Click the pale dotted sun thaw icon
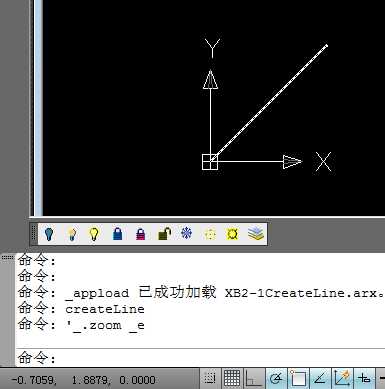 pos(210,234)
